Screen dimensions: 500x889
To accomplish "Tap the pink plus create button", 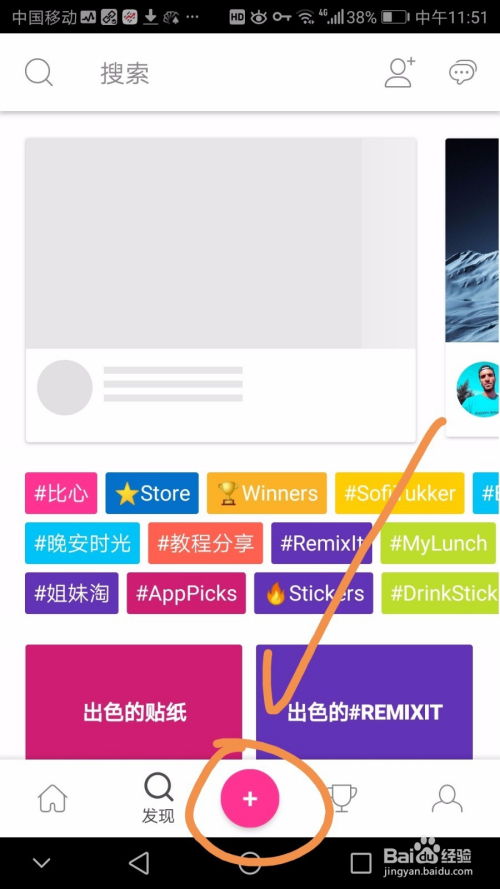I will point(249,799).
